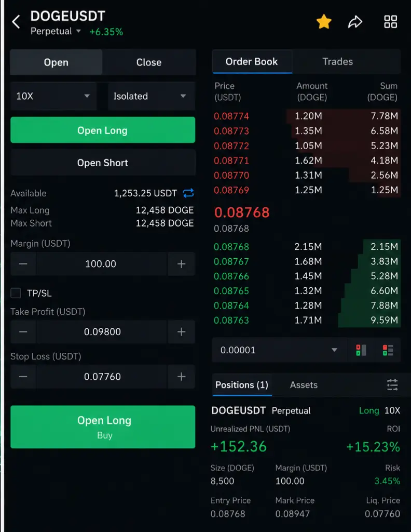Image resolution: width=411 pixels, height=532 pixels.
Task: Select bid price 0.08764
Action: 231,305
